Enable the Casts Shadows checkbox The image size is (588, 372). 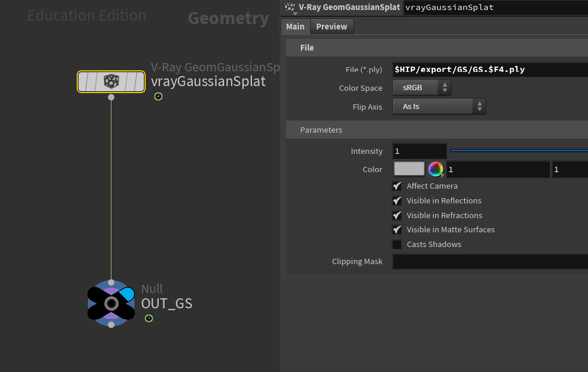(397, 244)
